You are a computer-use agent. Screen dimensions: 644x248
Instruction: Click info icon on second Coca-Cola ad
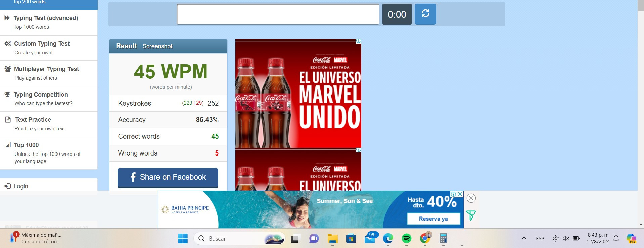click(359, 149)
